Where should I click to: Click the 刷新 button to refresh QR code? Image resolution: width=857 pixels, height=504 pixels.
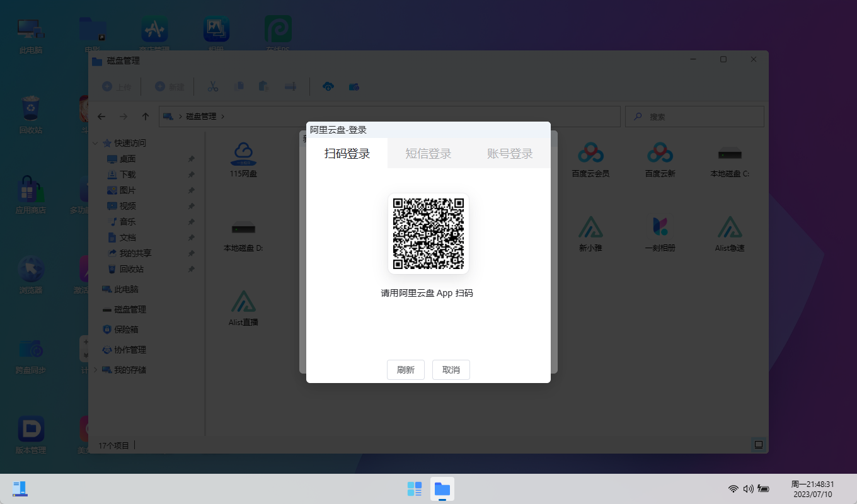click(x=405, y=370)
